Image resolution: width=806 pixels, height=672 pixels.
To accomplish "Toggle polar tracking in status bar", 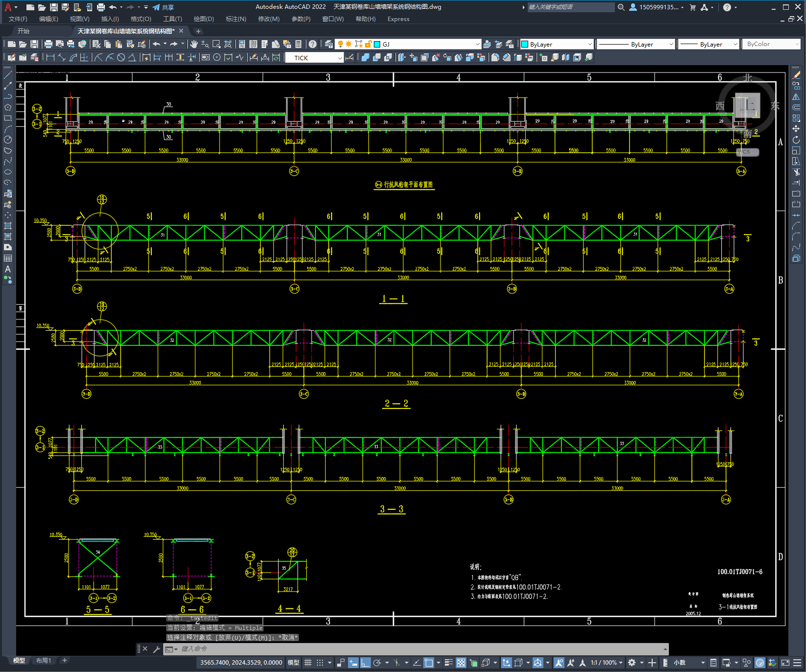I will pos(377,663).
